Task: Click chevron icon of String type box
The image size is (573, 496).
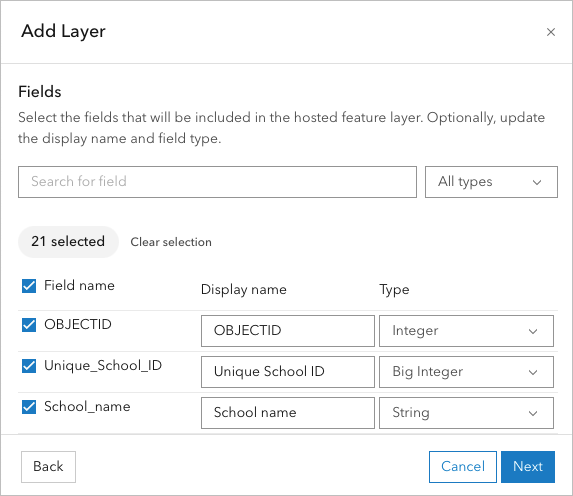Action: pos(533,413)
